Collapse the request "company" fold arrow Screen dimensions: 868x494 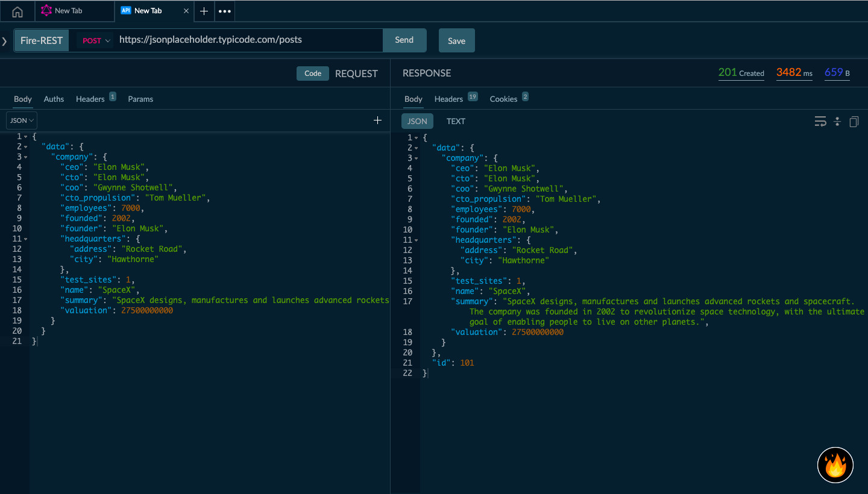25,157
